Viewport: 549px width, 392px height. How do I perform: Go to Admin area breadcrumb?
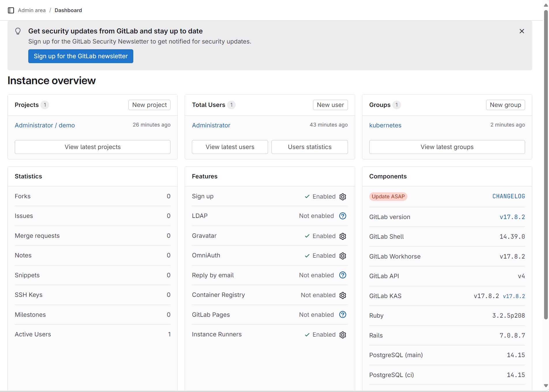click(x=32, y=10)
